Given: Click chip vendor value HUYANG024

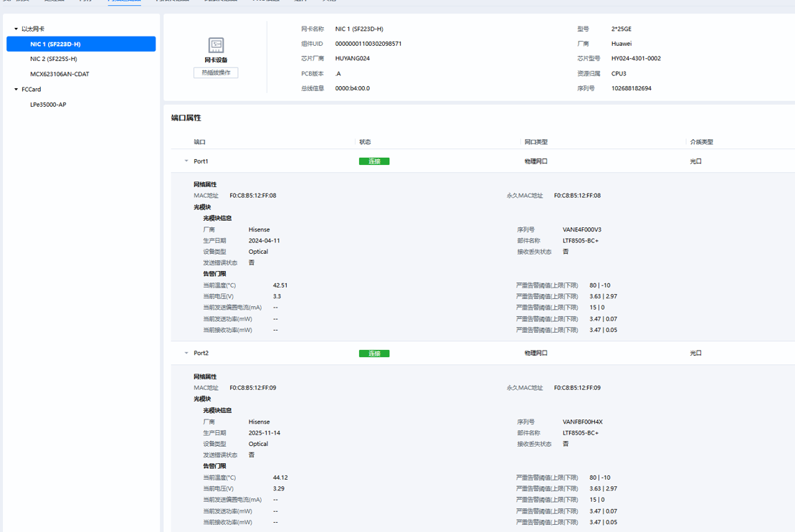Looking at the screenshot, I should click(353, 58).
